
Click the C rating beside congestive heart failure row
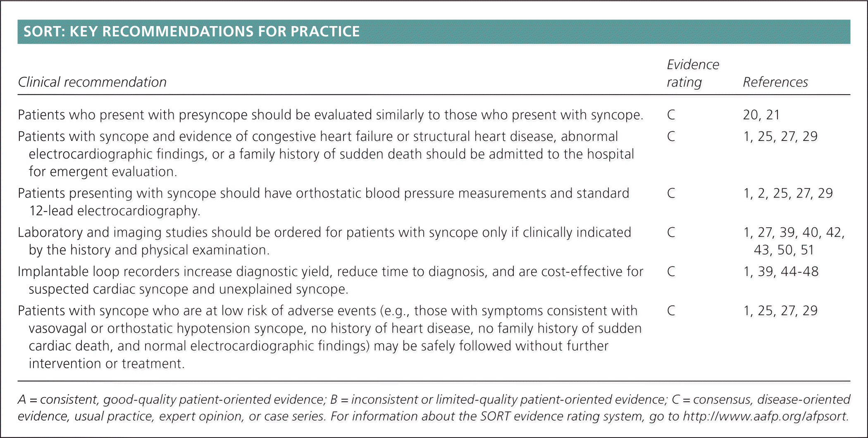coord(671,136)
